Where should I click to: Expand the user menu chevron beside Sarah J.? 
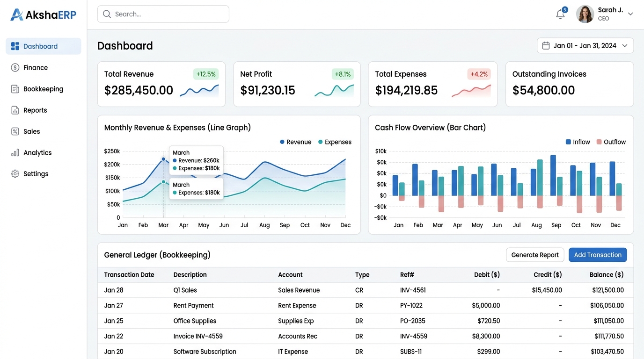[630, 14]
